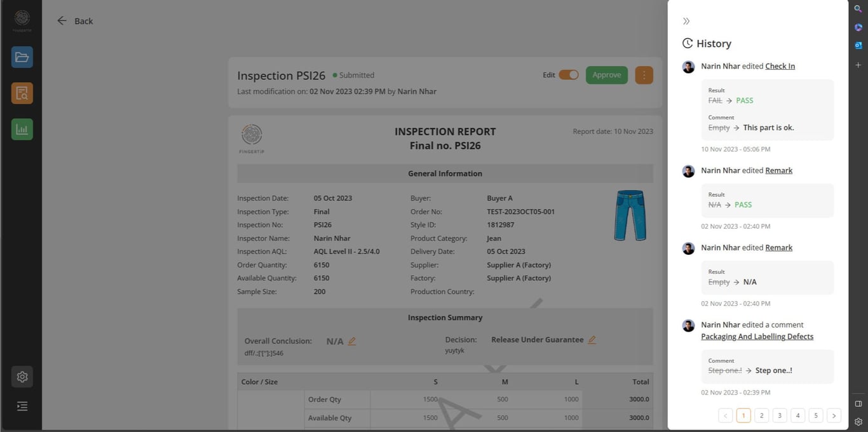Select history page 4
Image resolution: width=868 pixels, height=432 pixels.
(798, 415)
